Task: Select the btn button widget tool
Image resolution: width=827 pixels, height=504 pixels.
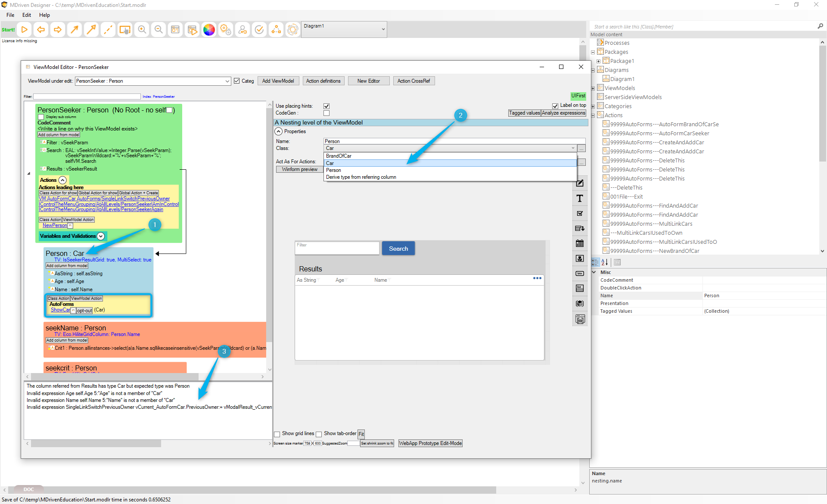Action: tap(580, 274)
